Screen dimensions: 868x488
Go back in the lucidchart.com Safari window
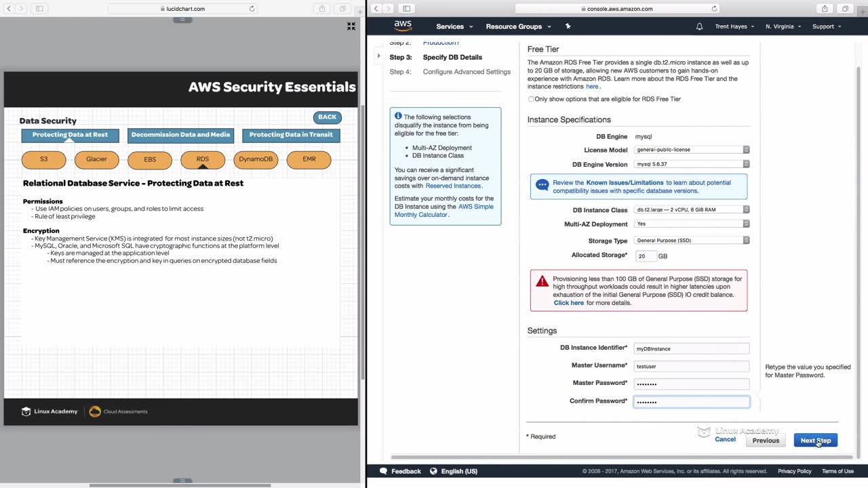tap(9, 9)
